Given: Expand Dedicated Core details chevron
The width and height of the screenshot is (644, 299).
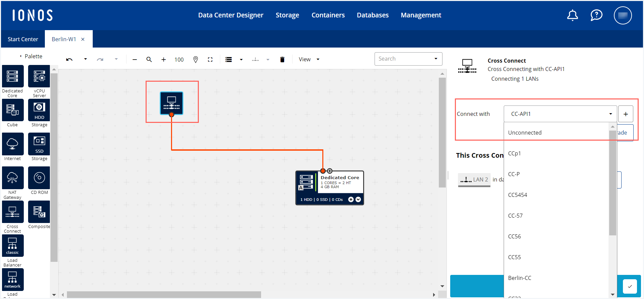Looking at the screenshot, I should [358, 200].
